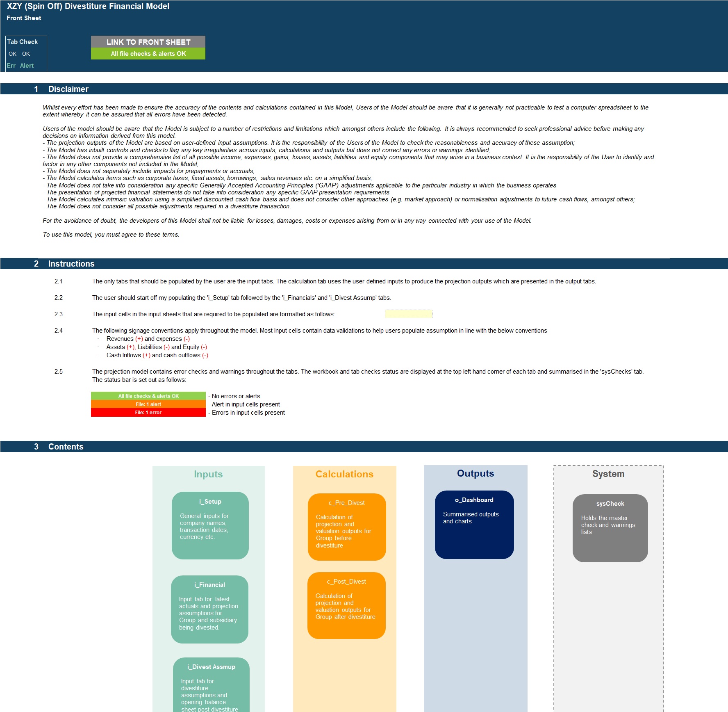Open the i_Setup tab card

click(210, 525)
